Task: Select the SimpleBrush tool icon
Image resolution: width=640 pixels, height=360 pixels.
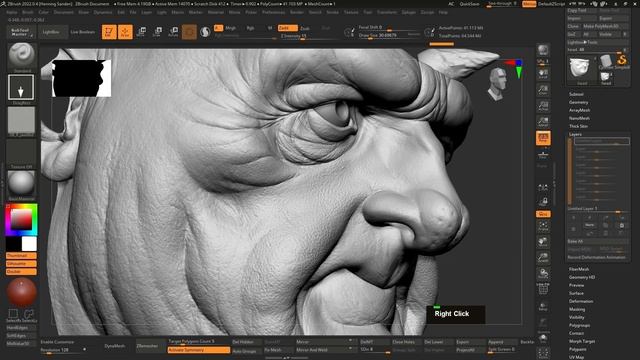Action: [x=622, y=61]
